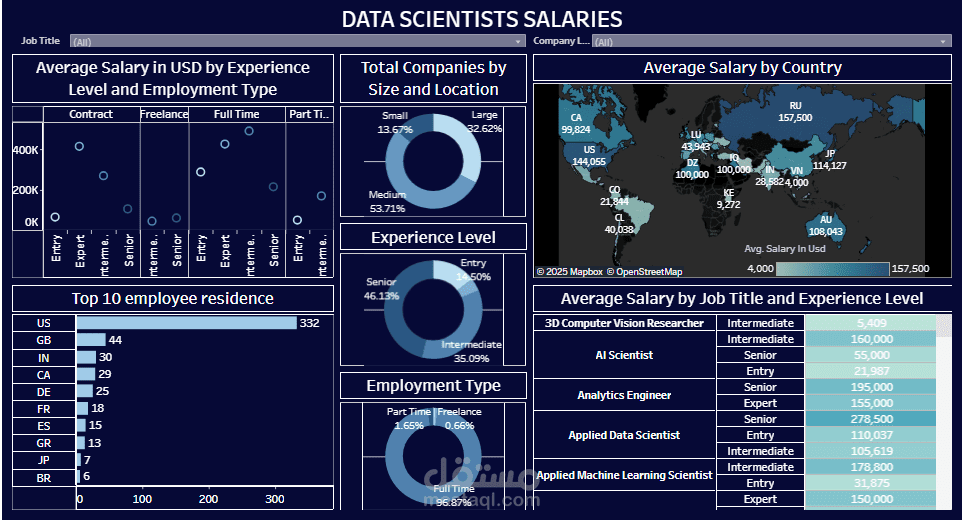964x520 pixels.
Task: Click the Average Salary by Country title
Action: click(x=743, y=68)
